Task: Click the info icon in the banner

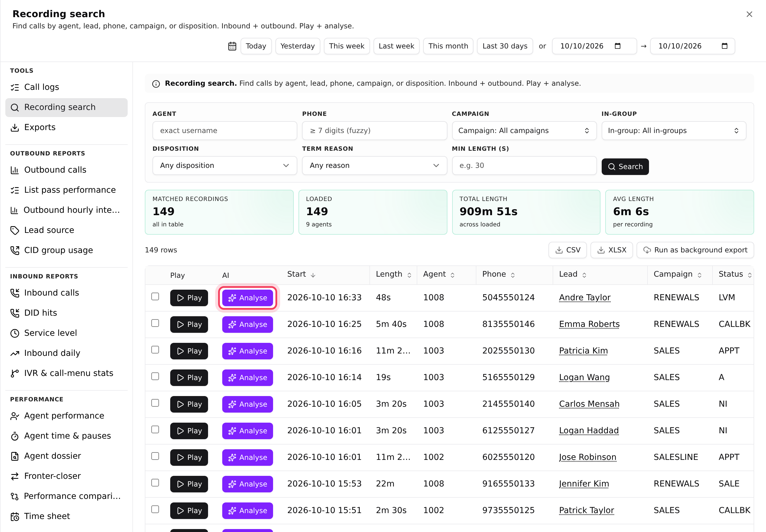Action: click(x=156, y=84)
